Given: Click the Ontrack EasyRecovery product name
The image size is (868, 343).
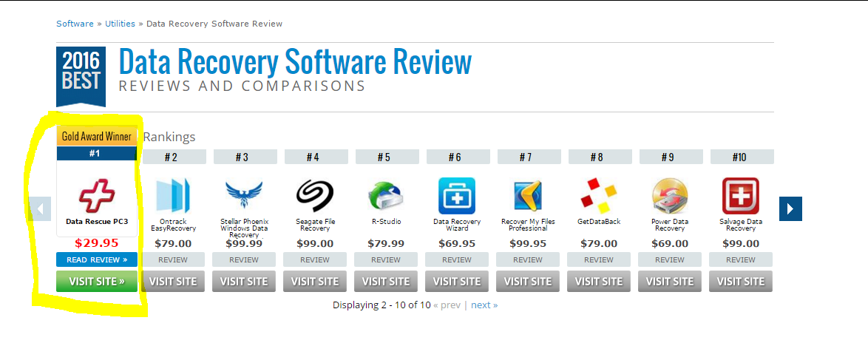Looking at the screenshot, I should [x=173, y=225].
